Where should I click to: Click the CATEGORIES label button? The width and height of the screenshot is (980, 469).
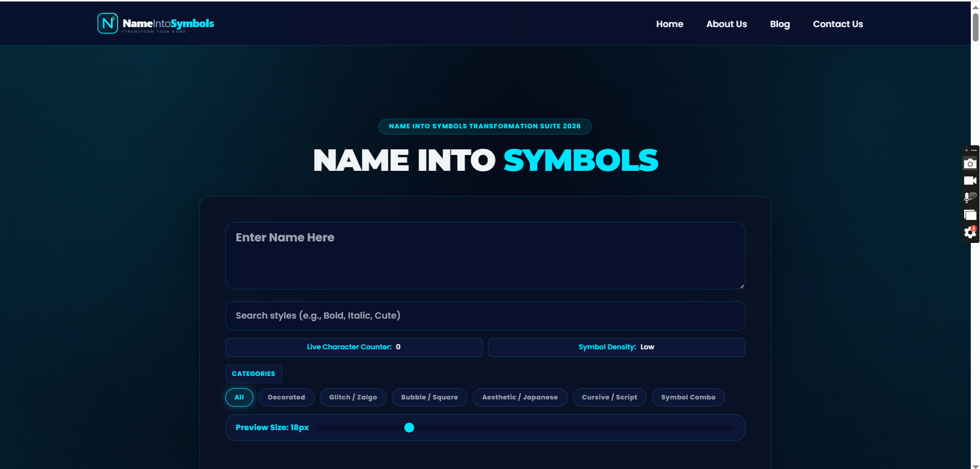(x=253, y=374)
